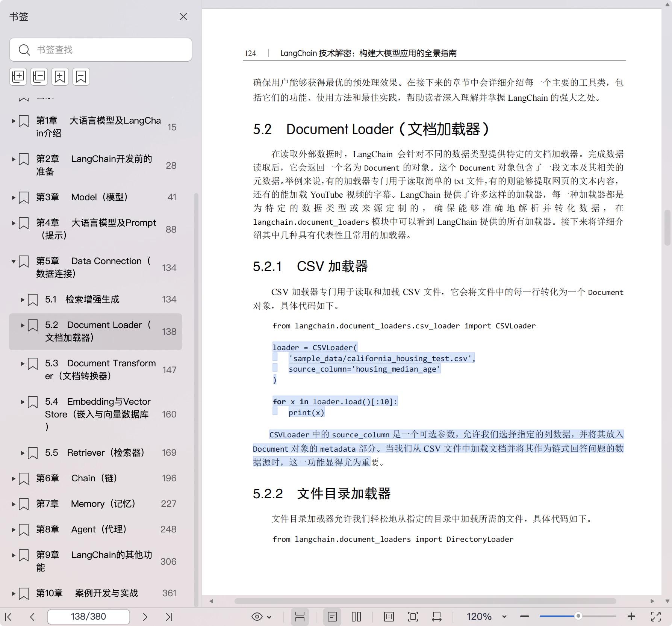Viewport: 672px width, 626px height.
Task: Open bookmark 第5章 Data Connection
Action: pos(94,267)
